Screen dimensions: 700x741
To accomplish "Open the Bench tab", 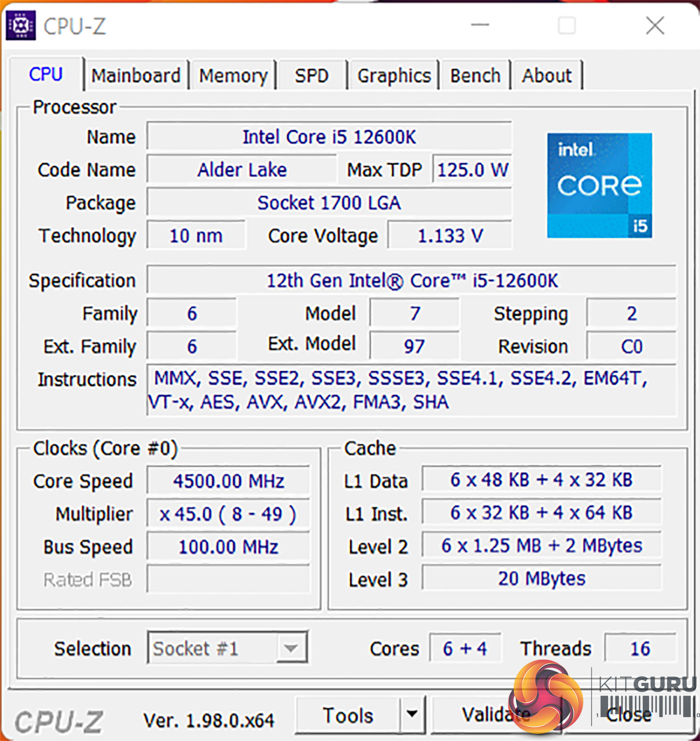I will click(475, 76).
